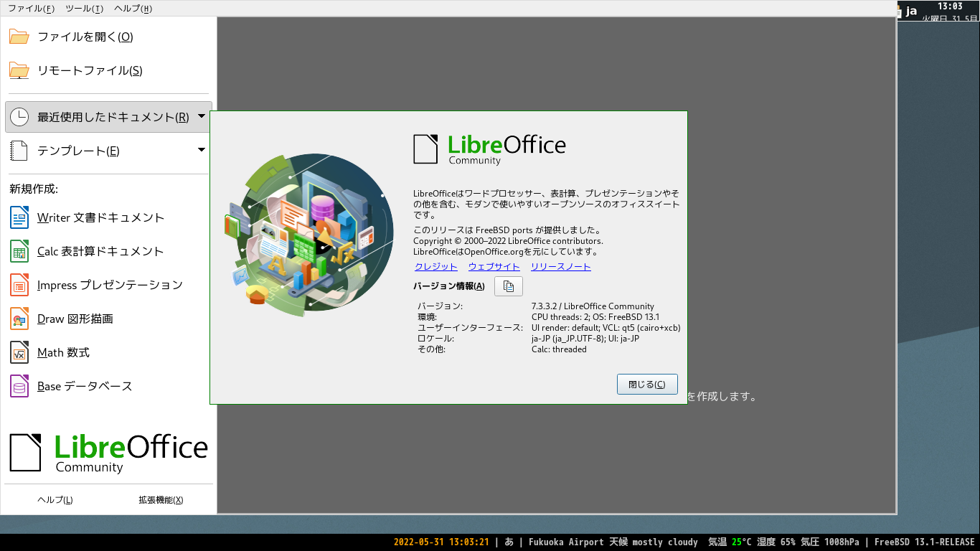Image resolution: width=980 pixels, height=551 pixels.
Task: Click the Base database icon
Action: (19, 386)
